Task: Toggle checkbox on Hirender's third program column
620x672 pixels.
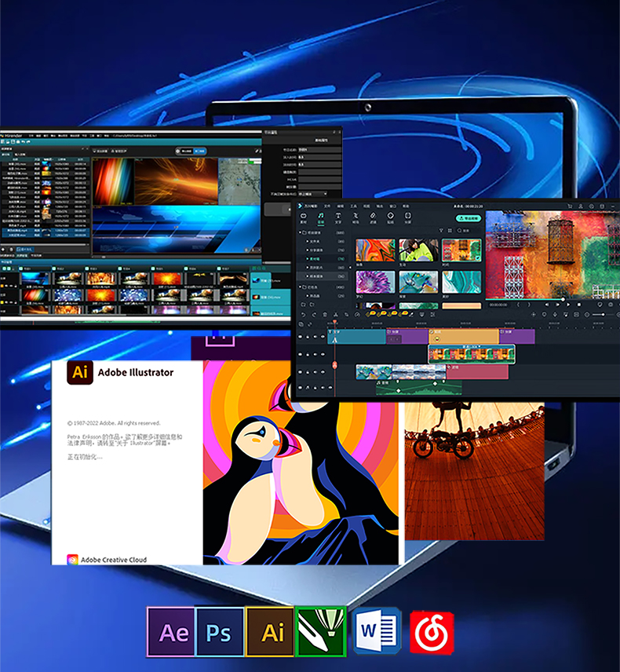Action: (x=87, y=268)
